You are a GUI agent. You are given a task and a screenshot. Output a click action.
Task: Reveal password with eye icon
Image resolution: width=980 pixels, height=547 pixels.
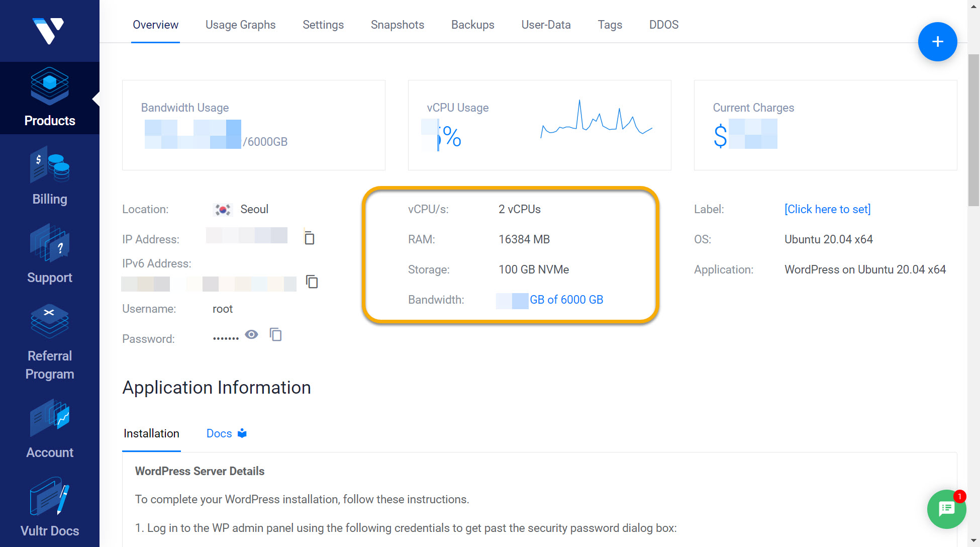click(x=251, y=334)
